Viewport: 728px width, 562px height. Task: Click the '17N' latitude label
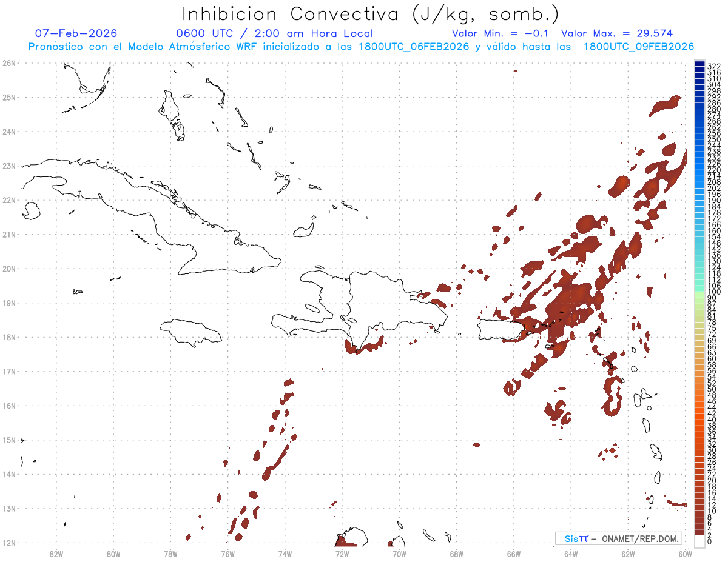click(8, 371)
